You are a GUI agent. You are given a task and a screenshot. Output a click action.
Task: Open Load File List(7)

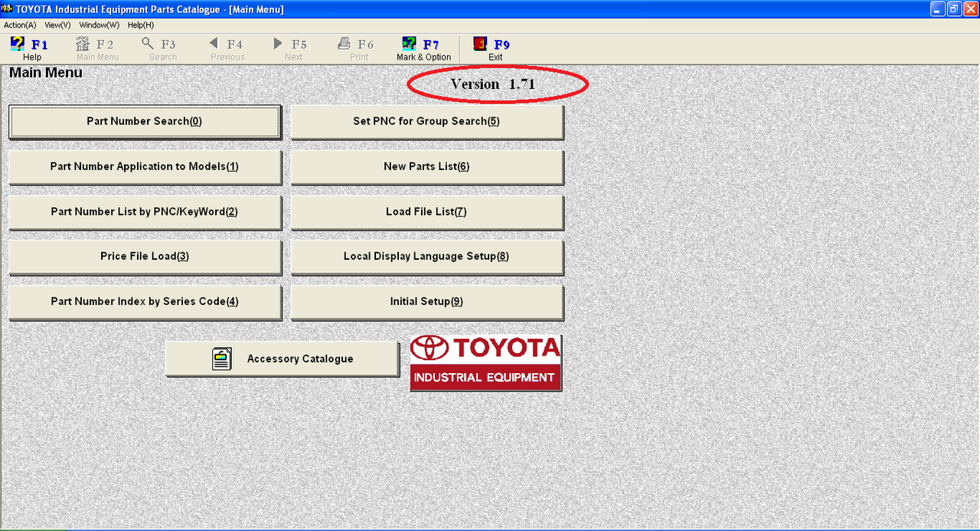426,212
